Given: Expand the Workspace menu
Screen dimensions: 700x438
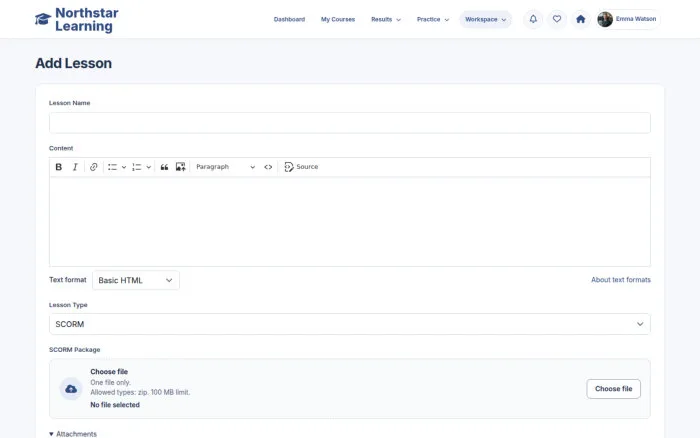Looking at the screenshot, I should click(x=486, y=19).
